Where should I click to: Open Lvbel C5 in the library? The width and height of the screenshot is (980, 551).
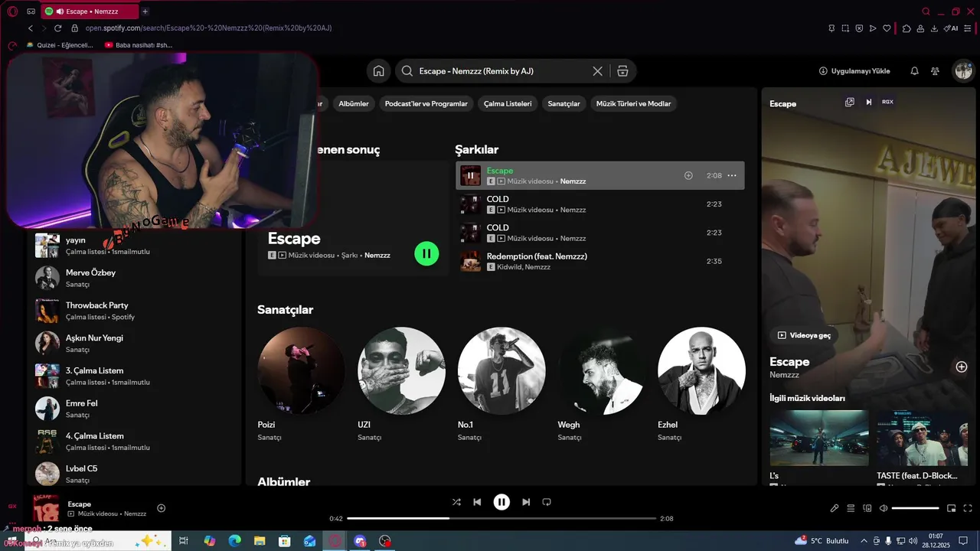(134, 474)
